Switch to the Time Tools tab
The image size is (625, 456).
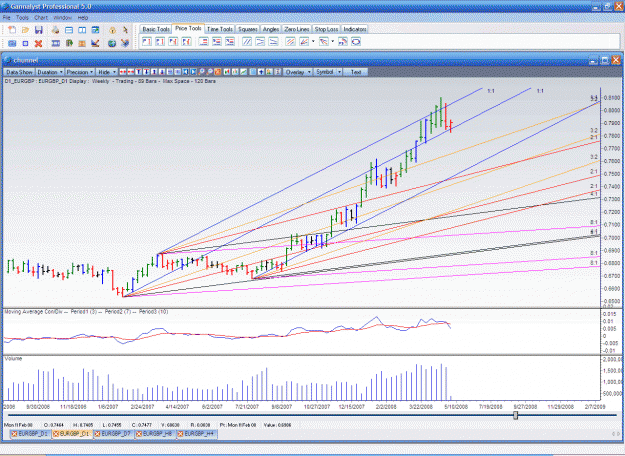click(220, 29)
